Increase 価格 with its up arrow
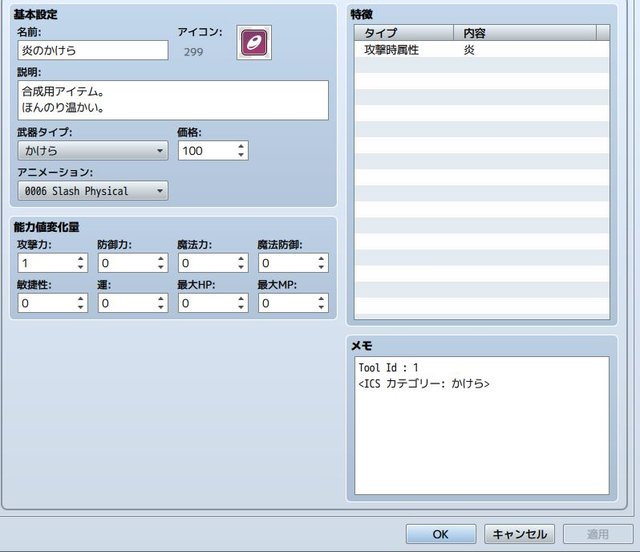Viewport: 640px width, 552px height. (241, 146)
